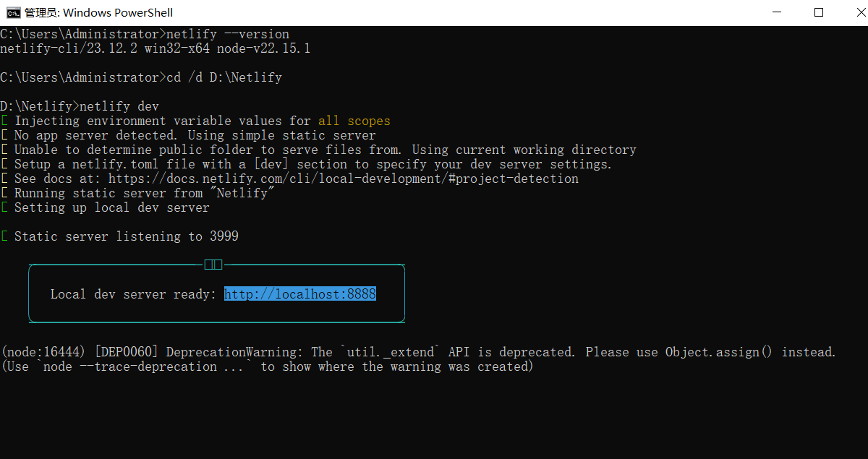This screenshot has width=868, height=459.
Task: Click the 'Use node --trace-deprecation' hint line
Action: 267,366
